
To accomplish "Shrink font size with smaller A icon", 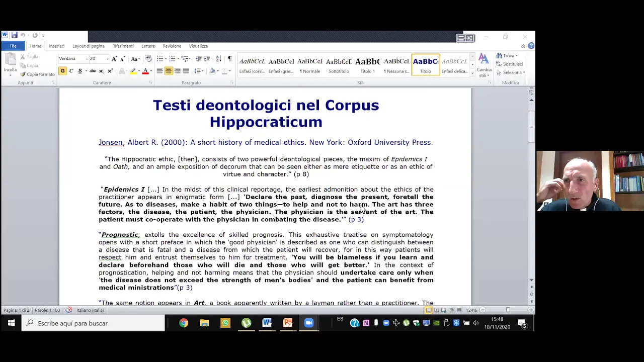I will click(x=122, y=59).
